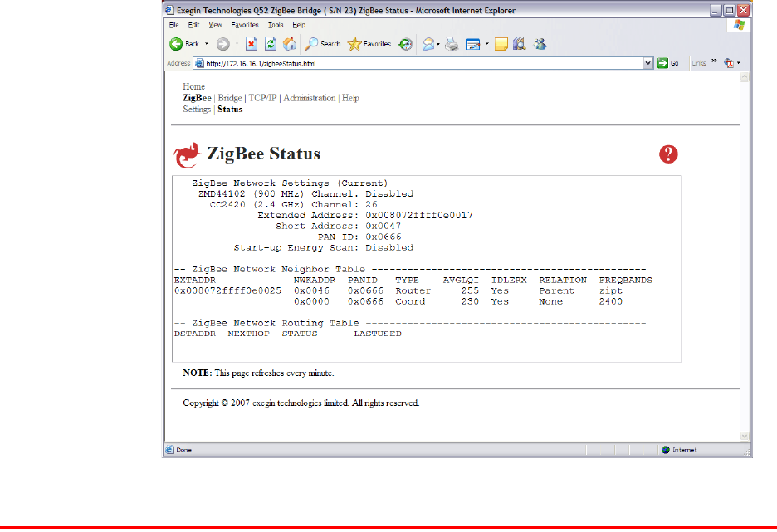Open the Back history dropdown arrow
The image size is (777, 532).
click(207, 44)
